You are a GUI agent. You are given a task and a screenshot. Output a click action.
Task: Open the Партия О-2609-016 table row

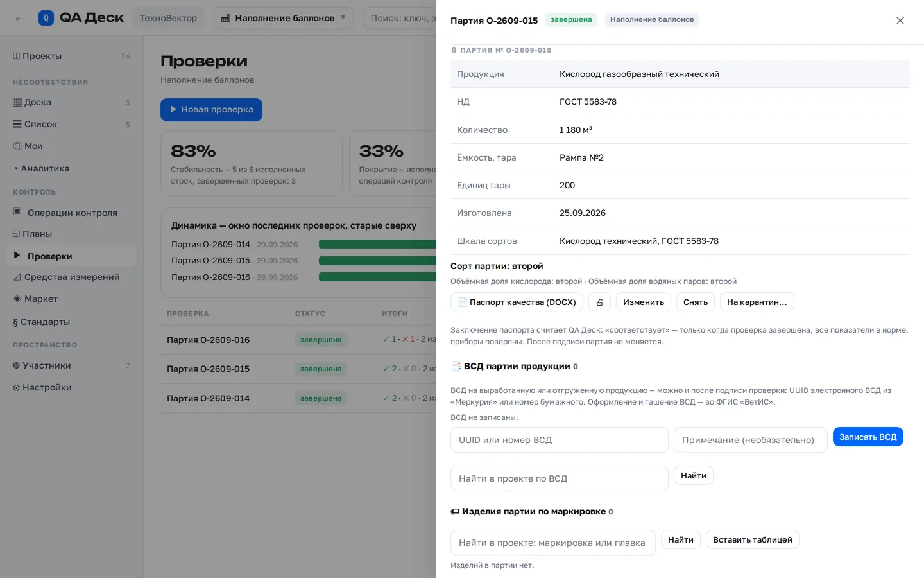[298, 340]
